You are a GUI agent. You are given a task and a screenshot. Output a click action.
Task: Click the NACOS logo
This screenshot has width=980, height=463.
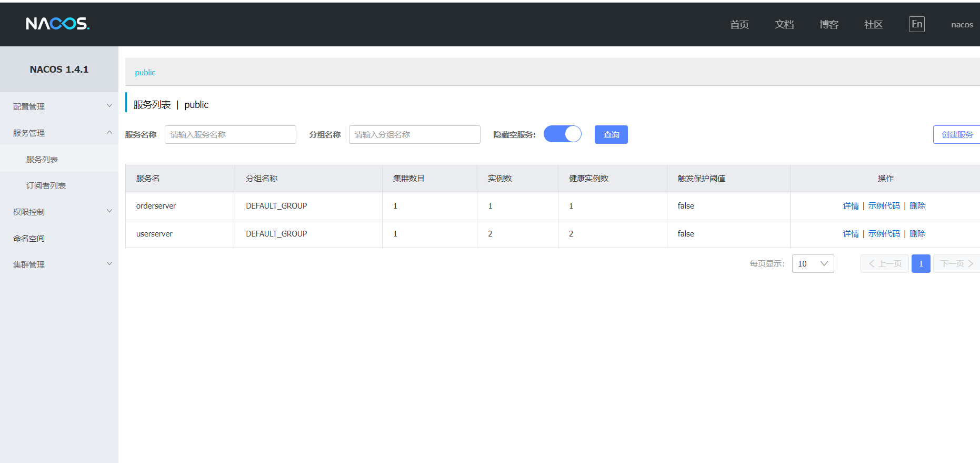coord(58,24)
